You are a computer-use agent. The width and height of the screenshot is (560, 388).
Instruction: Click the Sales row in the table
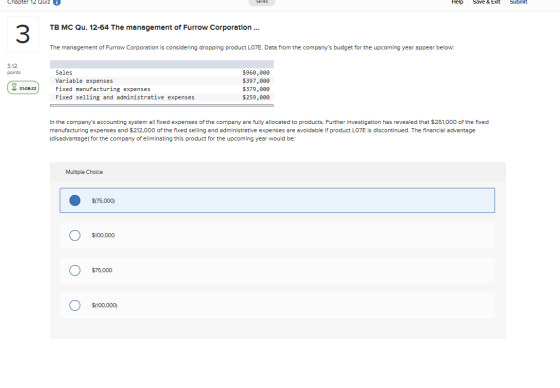pos(162,73)
